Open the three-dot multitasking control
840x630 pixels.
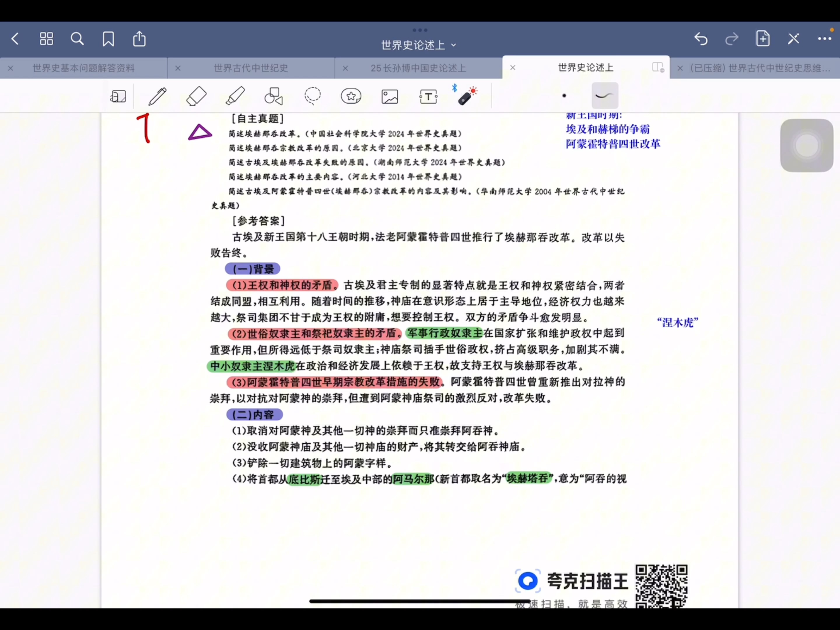(x=420, y=30)
